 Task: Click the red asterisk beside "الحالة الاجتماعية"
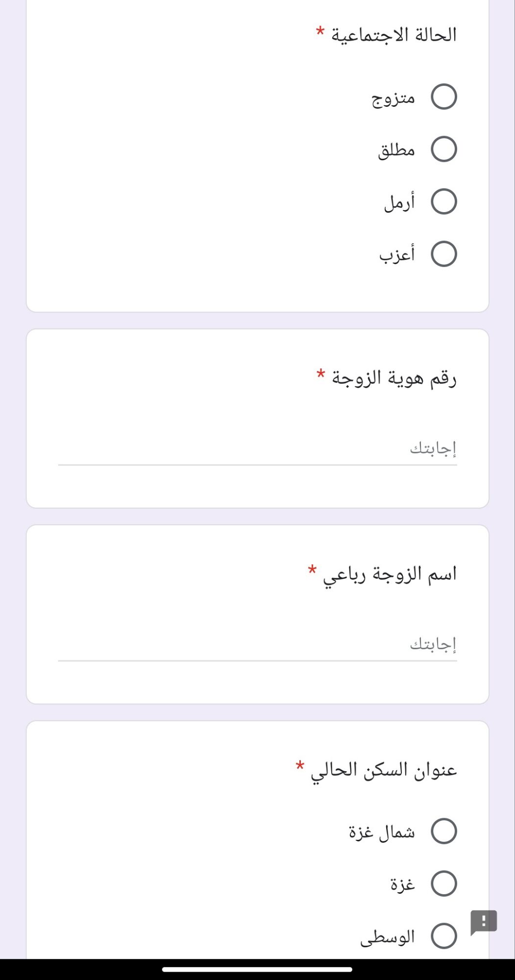(320, 32)
